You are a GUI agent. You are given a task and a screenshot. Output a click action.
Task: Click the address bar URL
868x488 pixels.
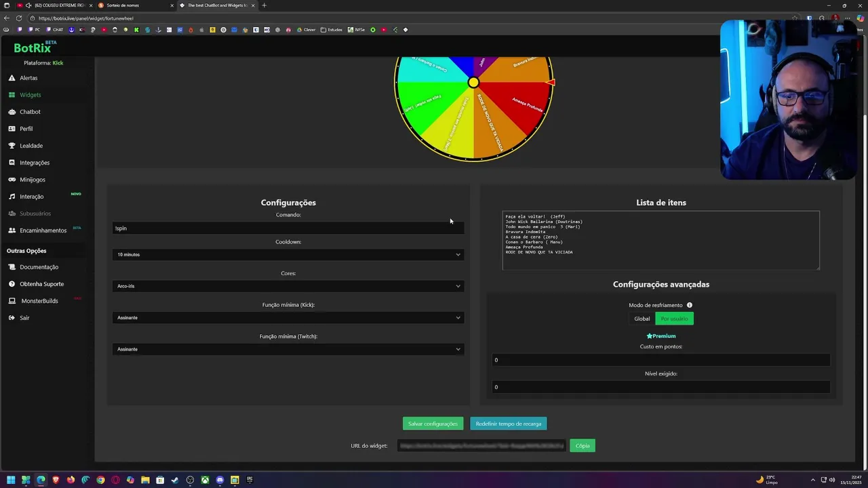pyautogui.click(x=86, y=18)
